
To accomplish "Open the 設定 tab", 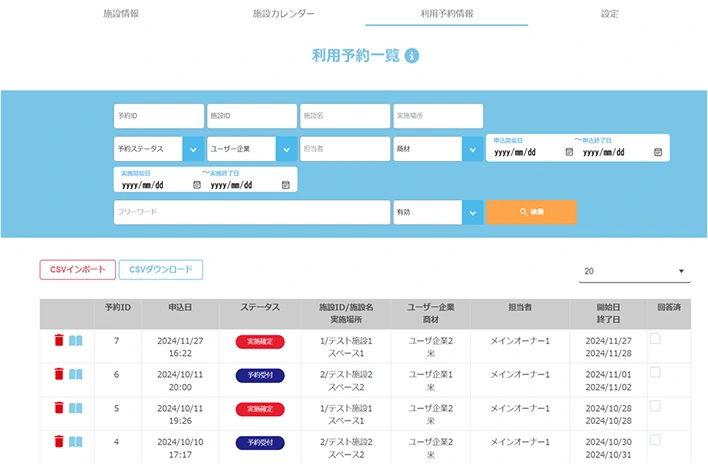I will pos(610,14).
